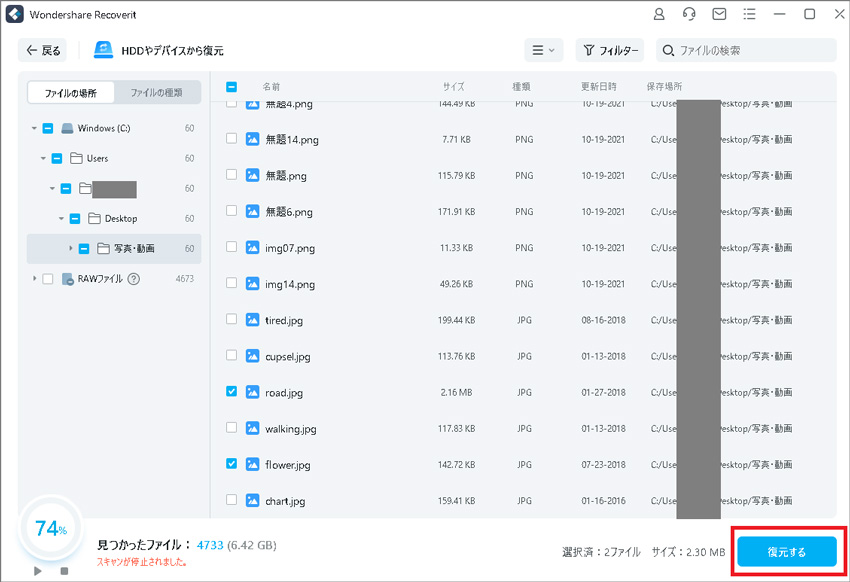Click the Wondershare Recoverit logo icon
The width and height of the screenshot is (850, 582).
click(x=15, y=14)
